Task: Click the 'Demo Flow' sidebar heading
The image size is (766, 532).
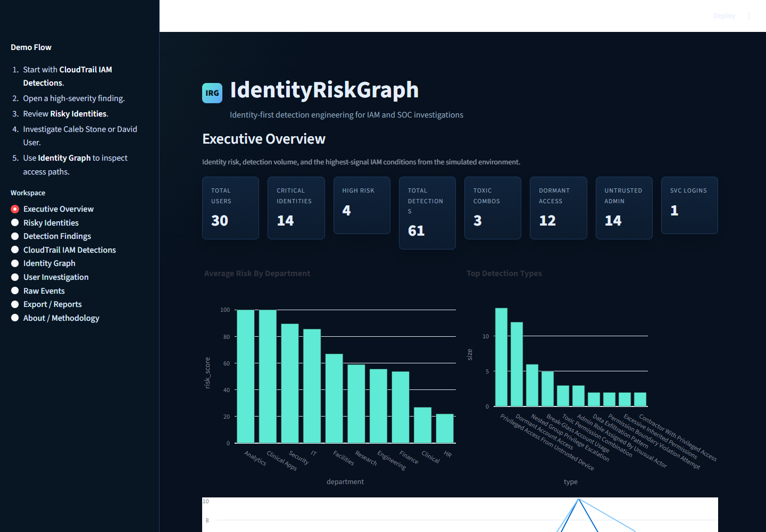Action: click(x=31, y=47)
